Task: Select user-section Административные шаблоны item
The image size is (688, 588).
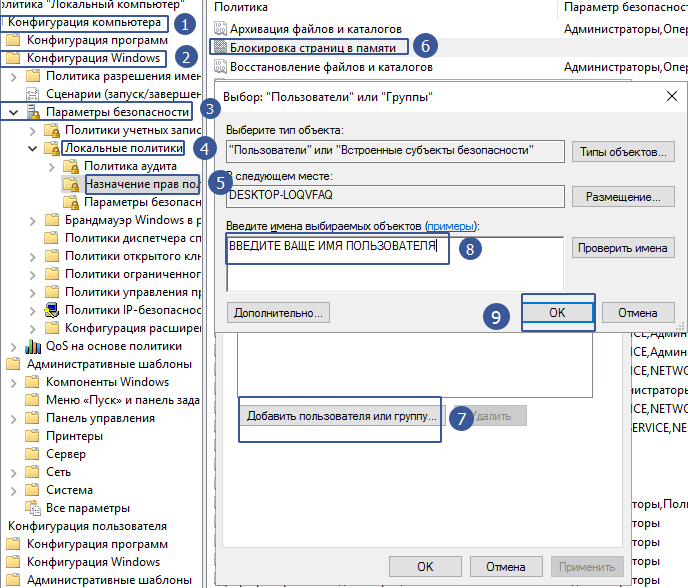Action: pyautogui.click(x=109, y=580)
